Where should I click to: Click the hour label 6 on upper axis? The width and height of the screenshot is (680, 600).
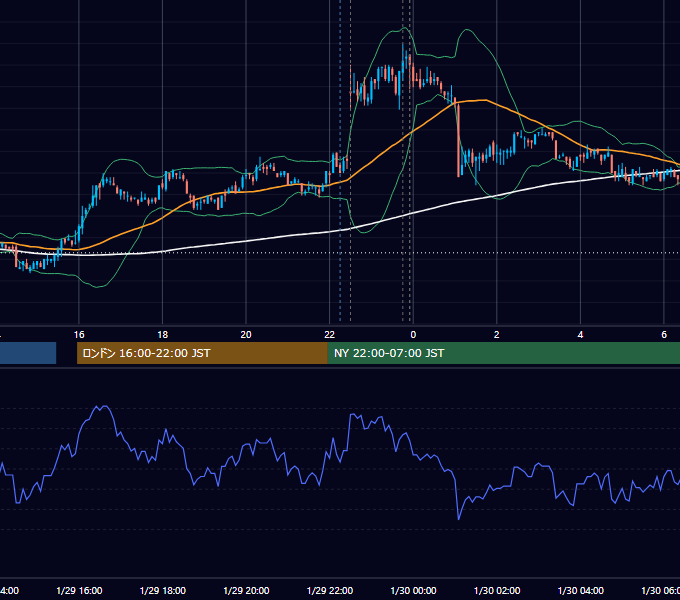pyautogui.click(x=664, y=335)
